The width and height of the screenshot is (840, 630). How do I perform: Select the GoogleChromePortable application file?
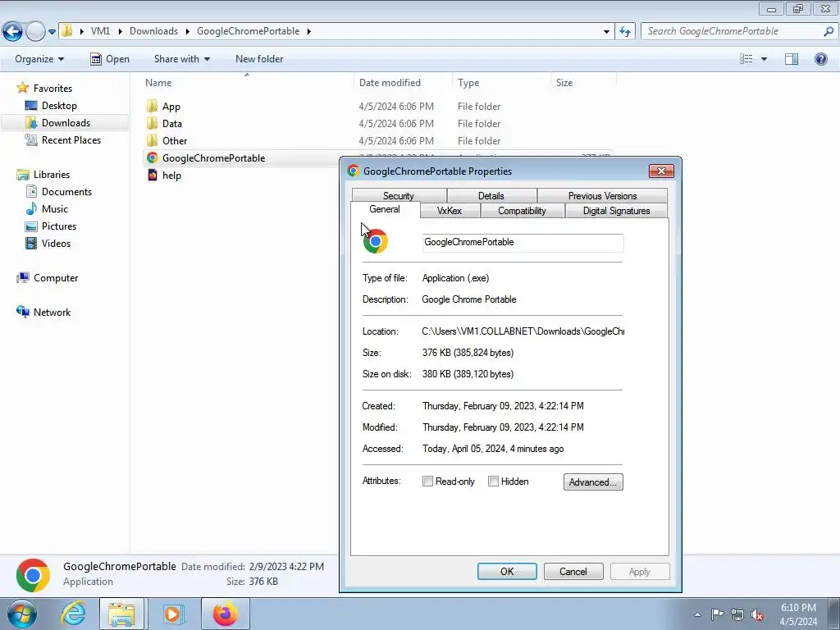(x=213, y=158)
